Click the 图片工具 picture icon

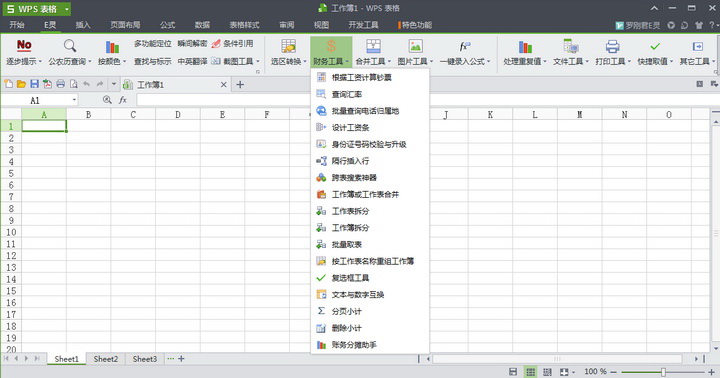point(416,46)
